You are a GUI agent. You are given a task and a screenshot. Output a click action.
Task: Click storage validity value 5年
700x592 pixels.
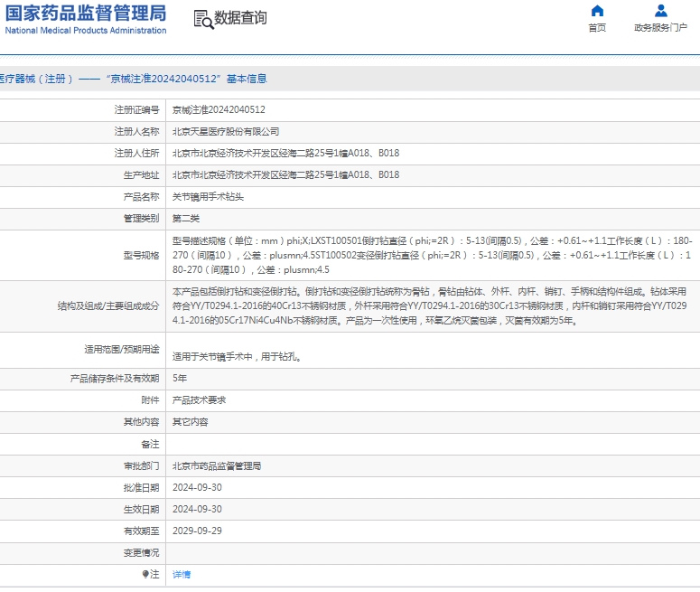tap(180, 379)
